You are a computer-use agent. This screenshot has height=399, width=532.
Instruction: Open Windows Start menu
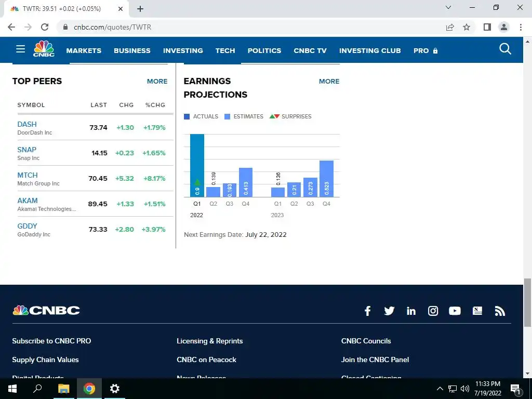point(12,389)
